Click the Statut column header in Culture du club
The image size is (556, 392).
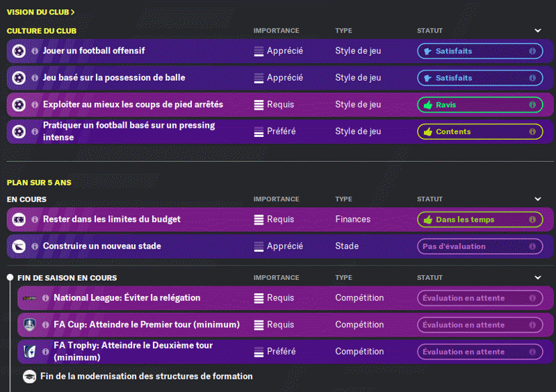430,31
